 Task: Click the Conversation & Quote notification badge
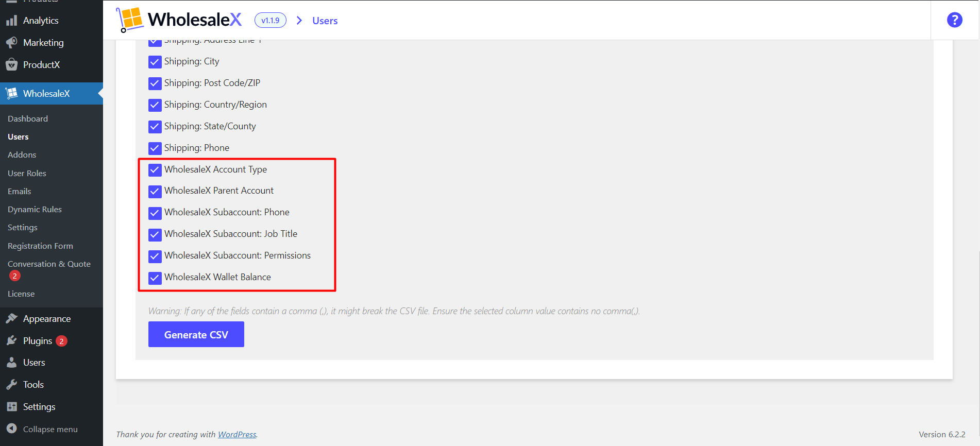point(15,276)
